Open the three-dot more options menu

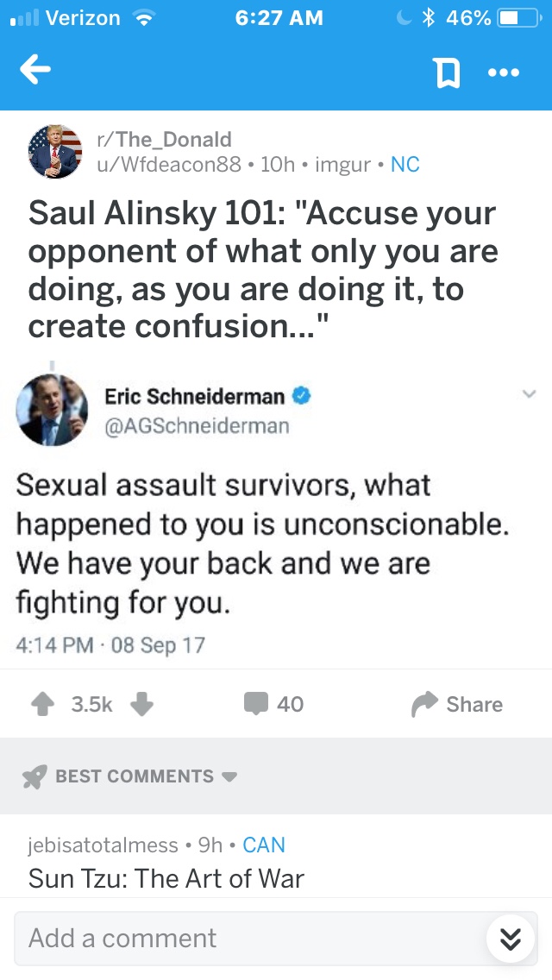click(504, 73)
